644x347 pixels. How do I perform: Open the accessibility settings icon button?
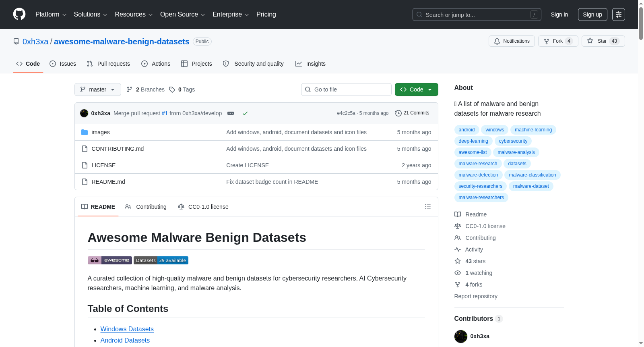619,15
